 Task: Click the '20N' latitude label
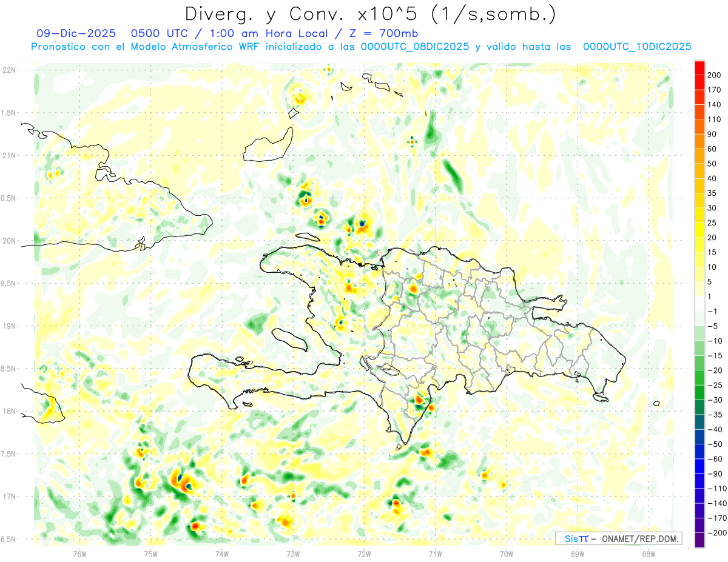pos(8,241)
